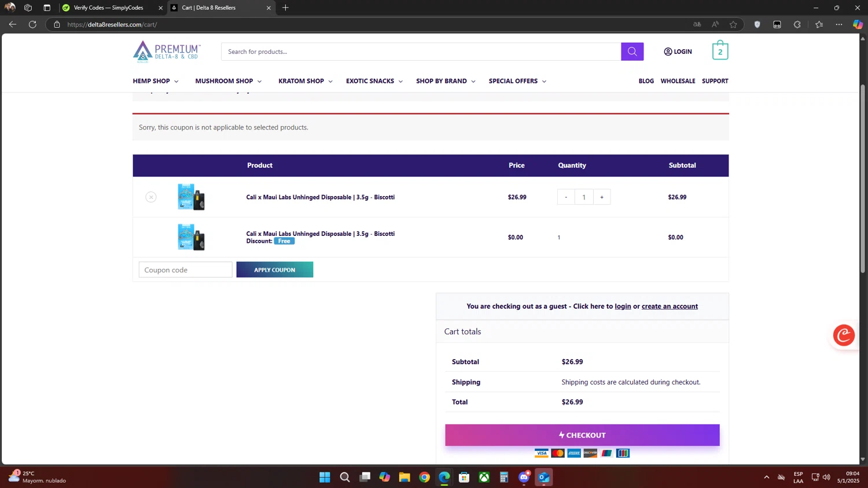Open Xbox app from taskbar

(x=484, y=477)
